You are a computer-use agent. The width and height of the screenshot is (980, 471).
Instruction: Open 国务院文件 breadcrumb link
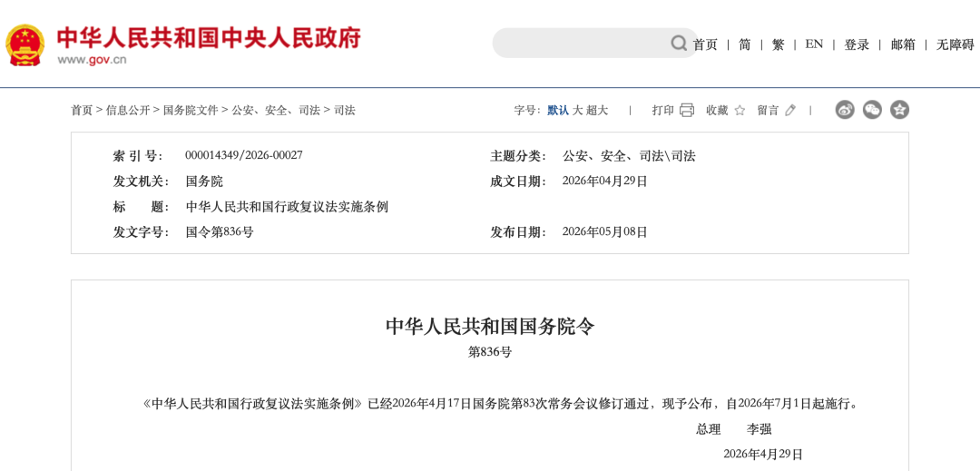[x=191, y=111]
